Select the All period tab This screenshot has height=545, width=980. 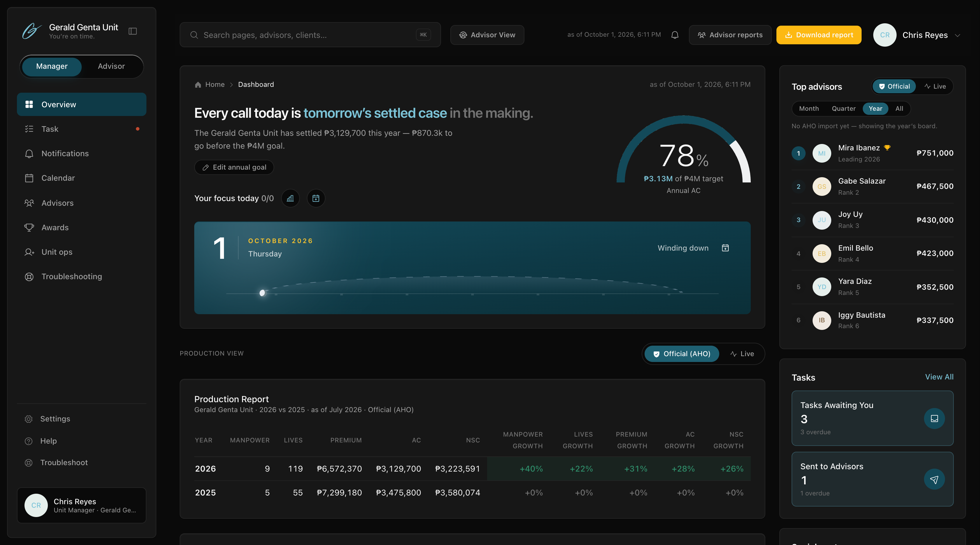pyautogui.click(x=899, y=109)
